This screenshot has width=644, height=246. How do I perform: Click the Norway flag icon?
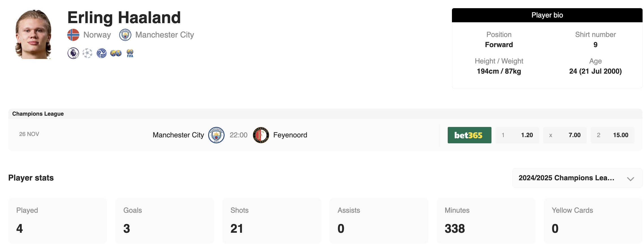point(73,35)
